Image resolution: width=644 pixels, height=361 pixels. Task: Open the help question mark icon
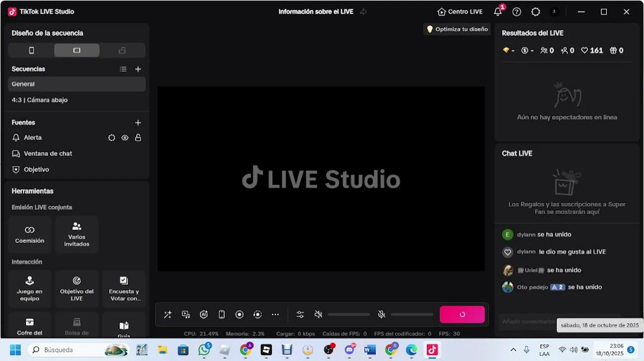(x=517, y=12)
